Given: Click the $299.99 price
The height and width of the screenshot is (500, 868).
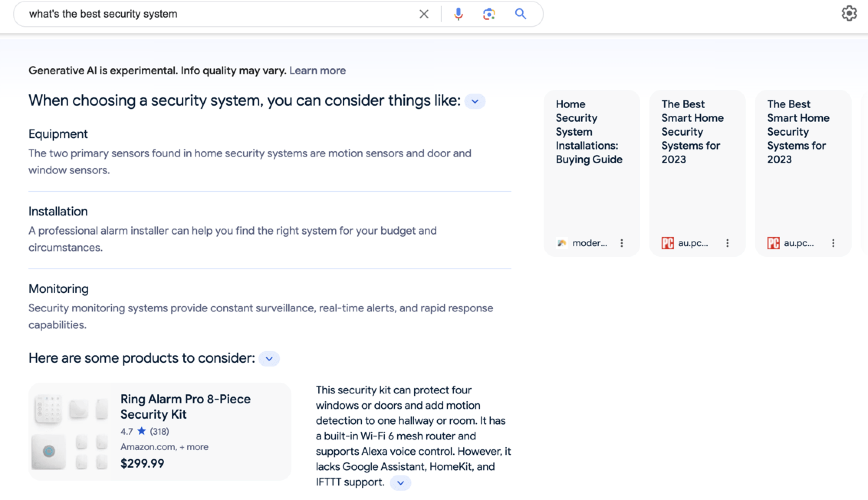Looking at the screenshot, I should tap(142, 464).
